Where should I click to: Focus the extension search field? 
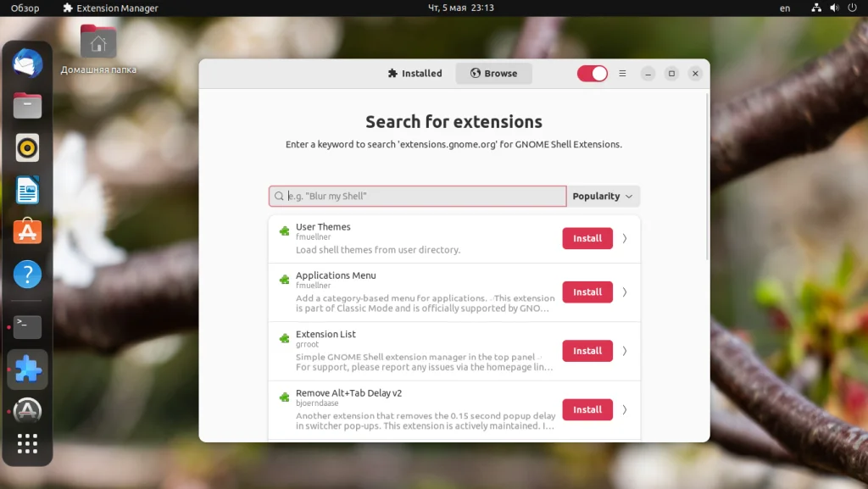tap(417, 196)
